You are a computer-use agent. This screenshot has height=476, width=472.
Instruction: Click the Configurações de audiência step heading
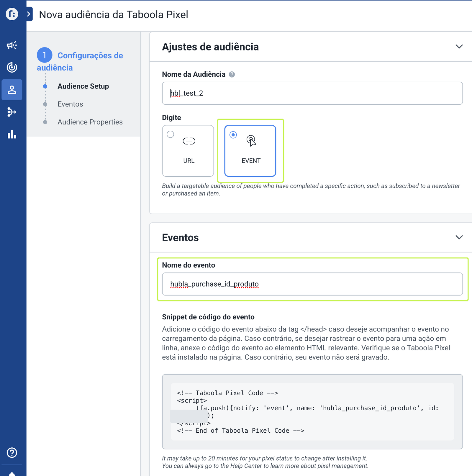(80, 61)
